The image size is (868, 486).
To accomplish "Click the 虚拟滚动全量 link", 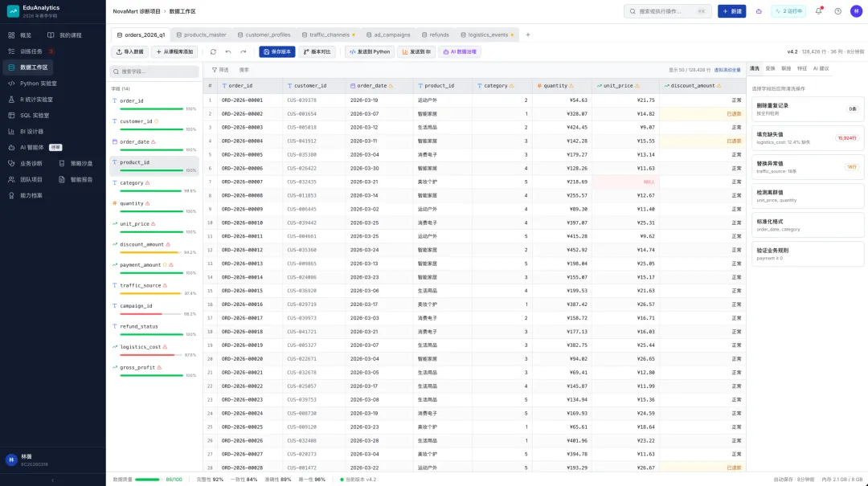I will (727, 71).
